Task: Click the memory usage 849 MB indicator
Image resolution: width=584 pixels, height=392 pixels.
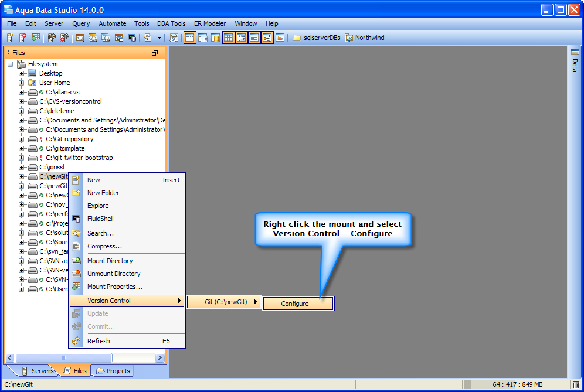Action: [517, 384]
